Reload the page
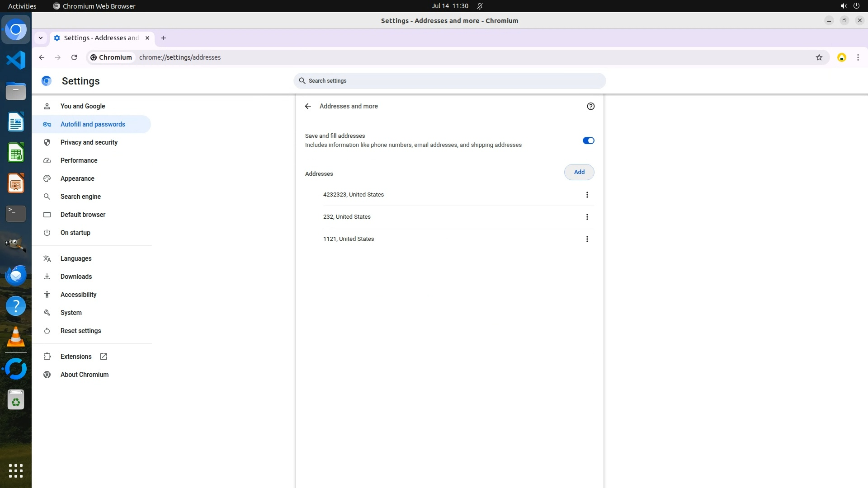868x488 pixels. [x=74, y=57]
